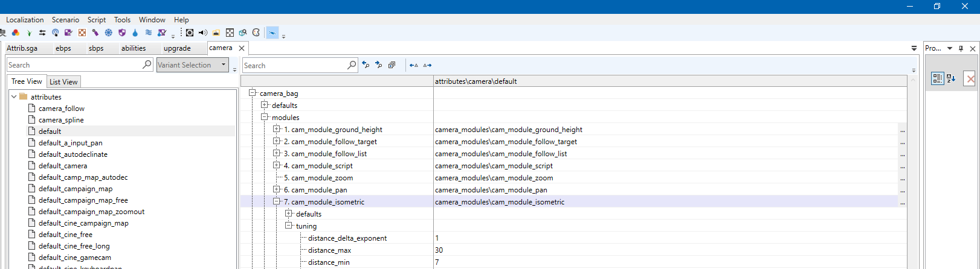
Task: Toggle the highlighted blue toolbar button
Action: [x=272, y=33]
